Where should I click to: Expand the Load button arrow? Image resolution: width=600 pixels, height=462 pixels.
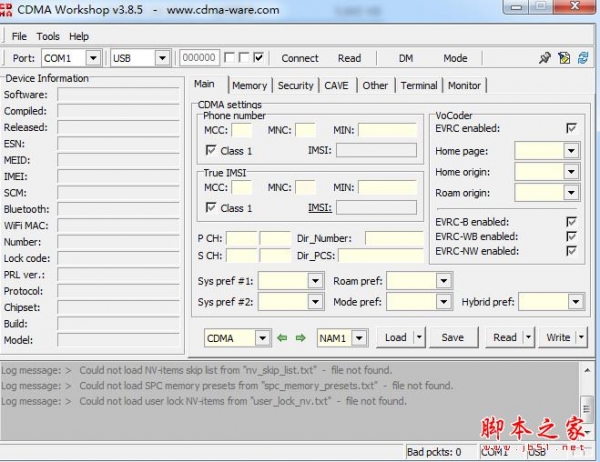(x=419, y=337)
